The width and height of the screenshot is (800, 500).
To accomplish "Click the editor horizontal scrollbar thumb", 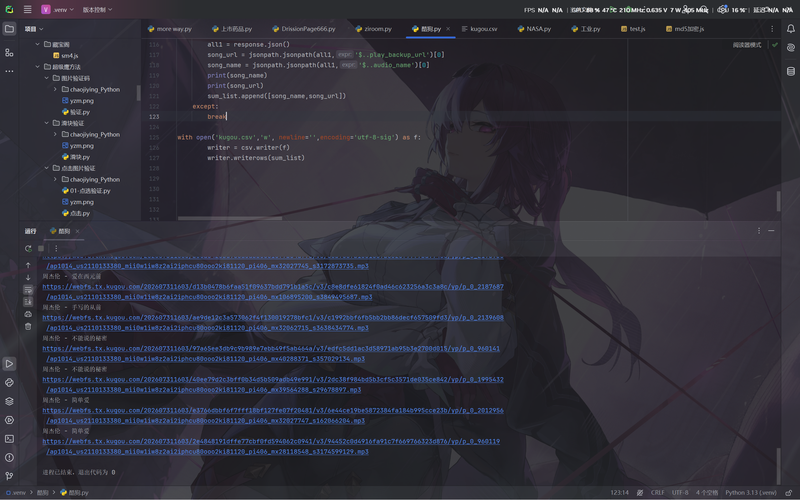I will coord(230,218).
